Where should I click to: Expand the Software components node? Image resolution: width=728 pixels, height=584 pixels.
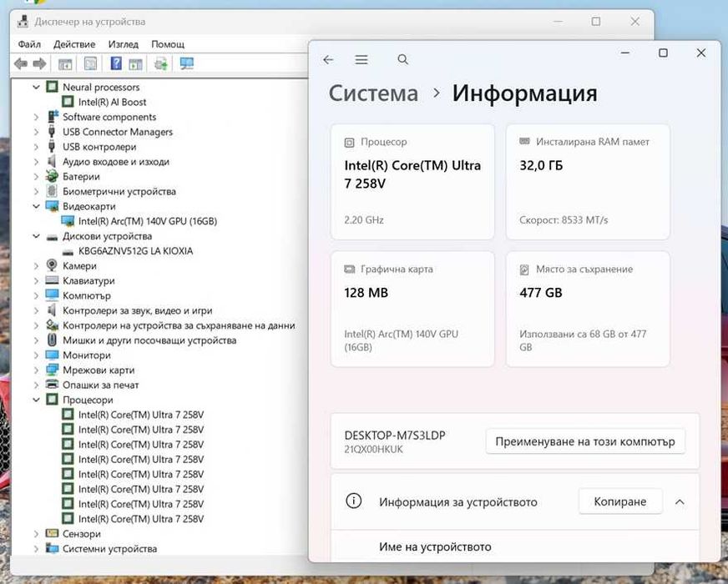click(x=36, y=117)
